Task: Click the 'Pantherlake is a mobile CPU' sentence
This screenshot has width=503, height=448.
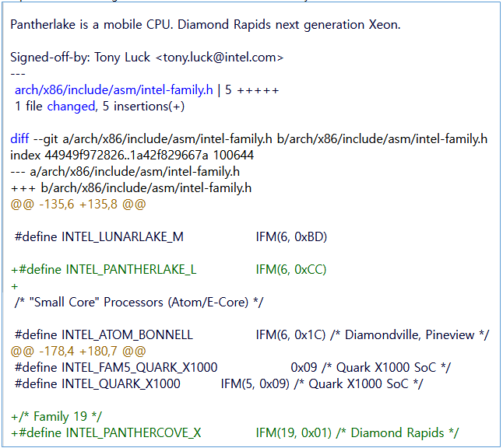Action: point(92,25)
